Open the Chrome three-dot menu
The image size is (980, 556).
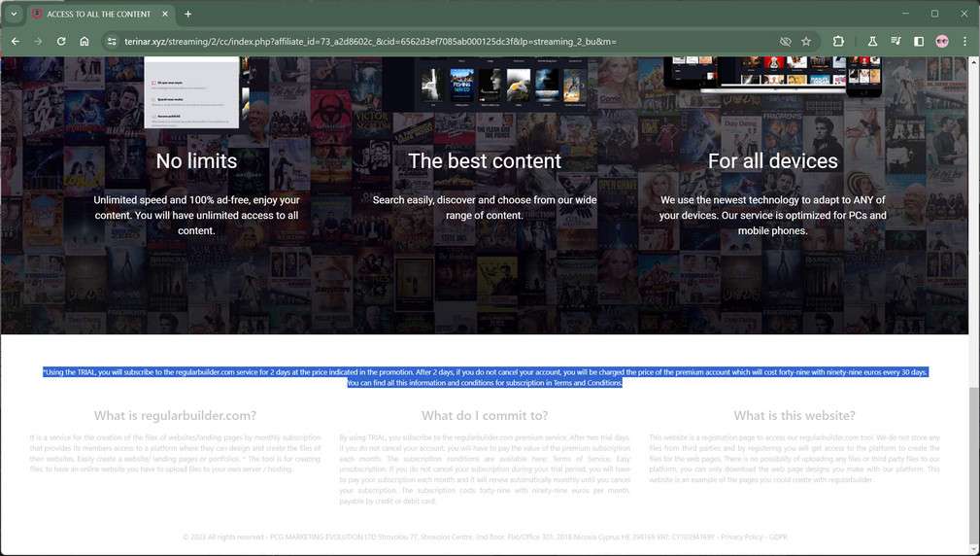tap(965, 41)
